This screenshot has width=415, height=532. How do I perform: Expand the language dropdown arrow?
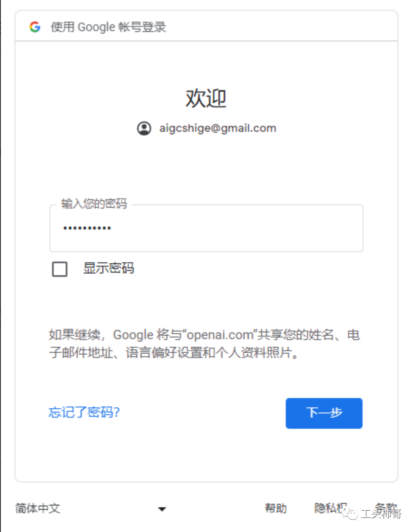162,509
